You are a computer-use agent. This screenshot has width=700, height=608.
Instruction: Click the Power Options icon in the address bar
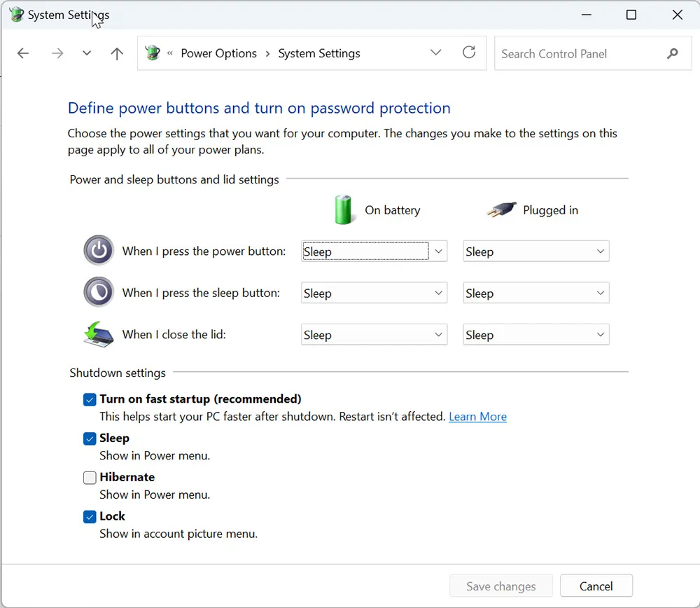pyautogui.click(x=152, y=53)
